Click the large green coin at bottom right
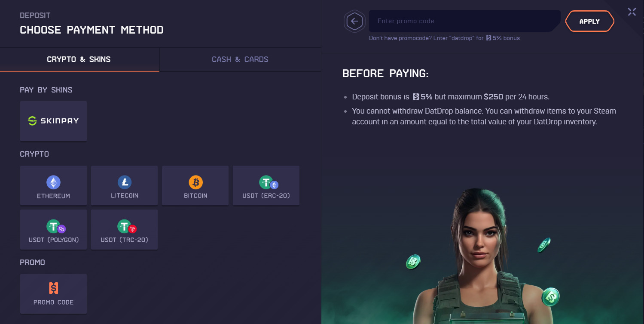The height and width of the screenshot is (324, 644). point(550,296)
